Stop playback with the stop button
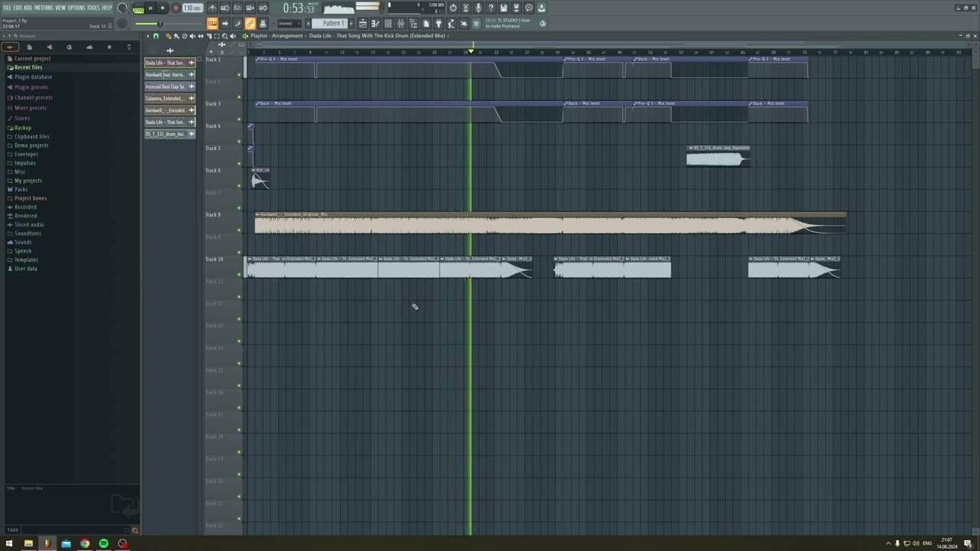 (162, 8)
